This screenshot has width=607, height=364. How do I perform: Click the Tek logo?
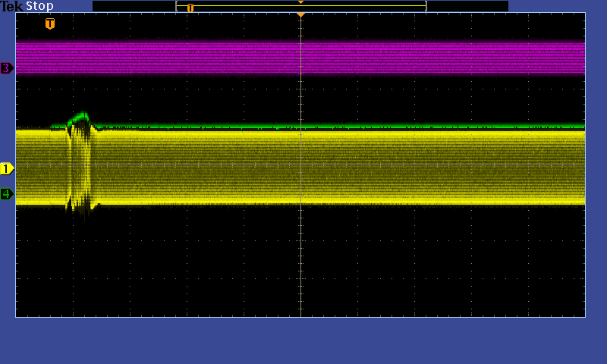coord(11,6)
